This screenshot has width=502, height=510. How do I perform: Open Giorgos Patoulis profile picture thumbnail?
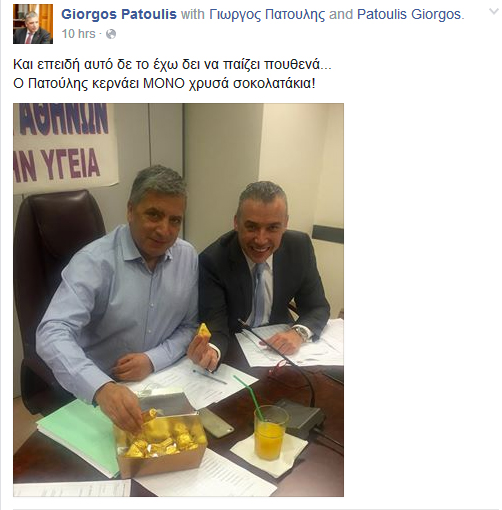point(33,24)
